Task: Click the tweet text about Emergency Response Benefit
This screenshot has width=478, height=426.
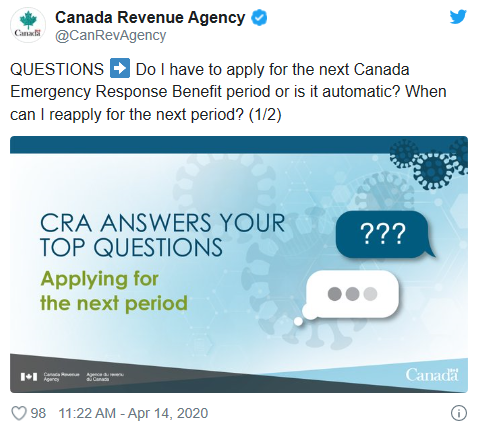Action: (228, 92)
